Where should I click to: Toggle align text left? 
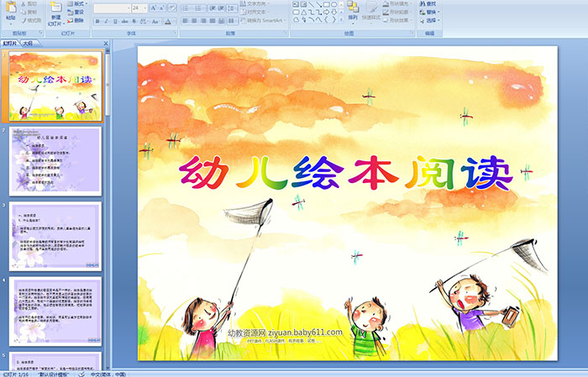186,21
